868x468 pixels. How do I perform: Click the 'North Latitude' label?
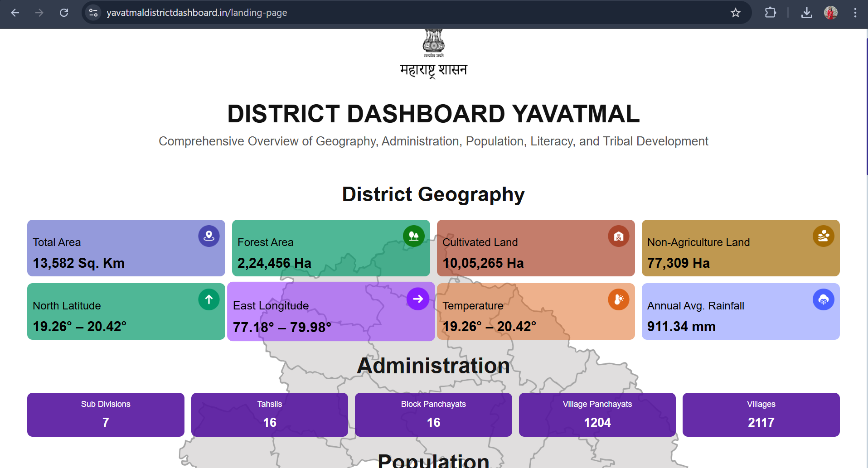(67, 306)
